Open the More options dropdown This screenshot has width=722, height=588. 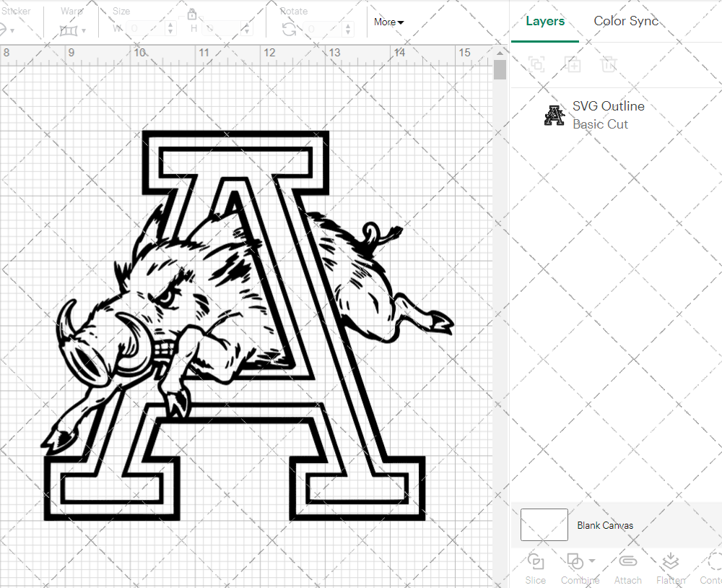pyautogui.click(x=388, y=22)
